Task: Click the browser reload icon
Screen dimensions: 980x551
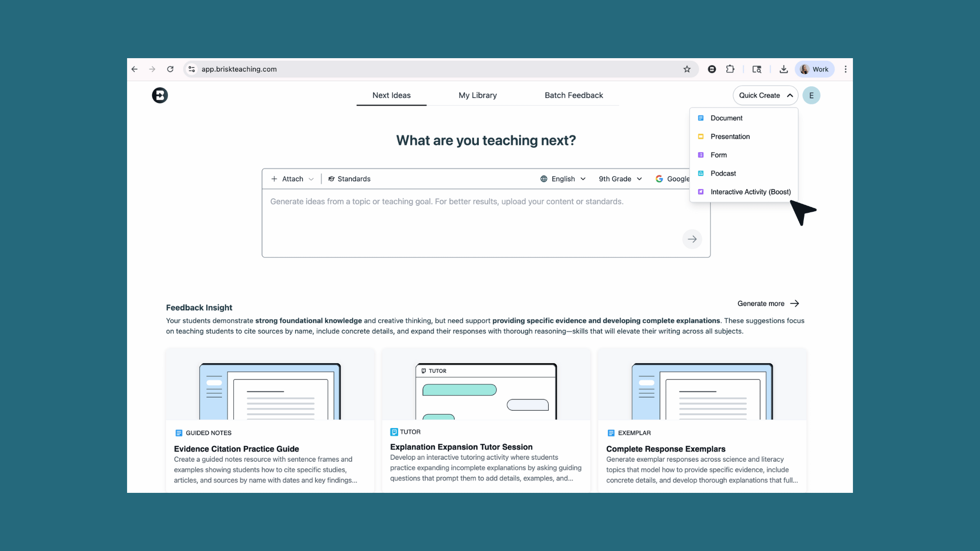Action: 170,69
